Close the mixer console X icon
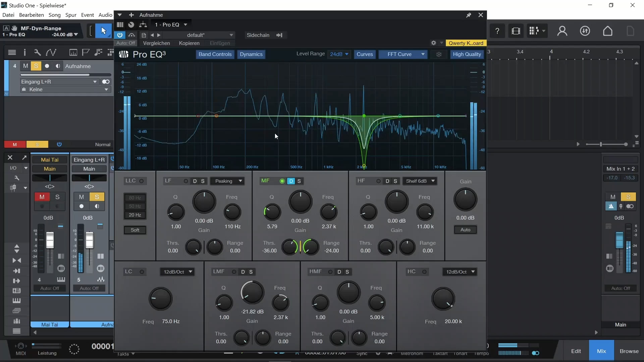 point(10,158)
